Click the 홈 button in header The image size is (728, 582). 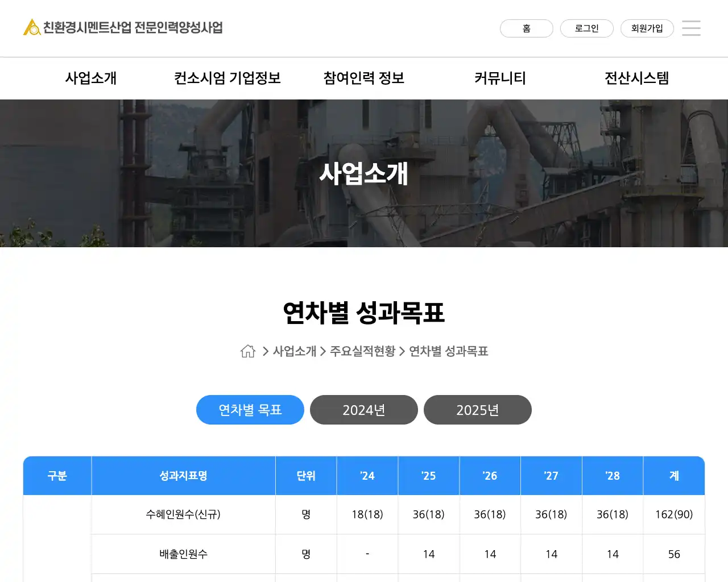click(526, 28)
